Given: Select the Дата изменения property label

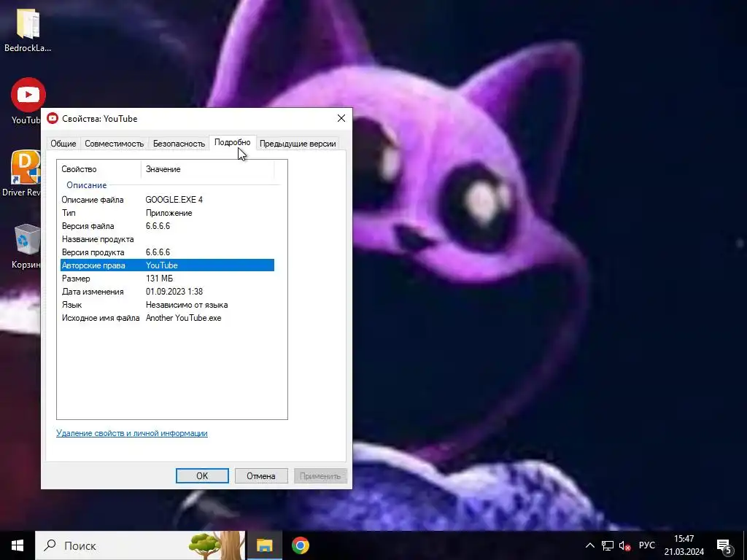Looking at the screenshot, I should (93, 292).
